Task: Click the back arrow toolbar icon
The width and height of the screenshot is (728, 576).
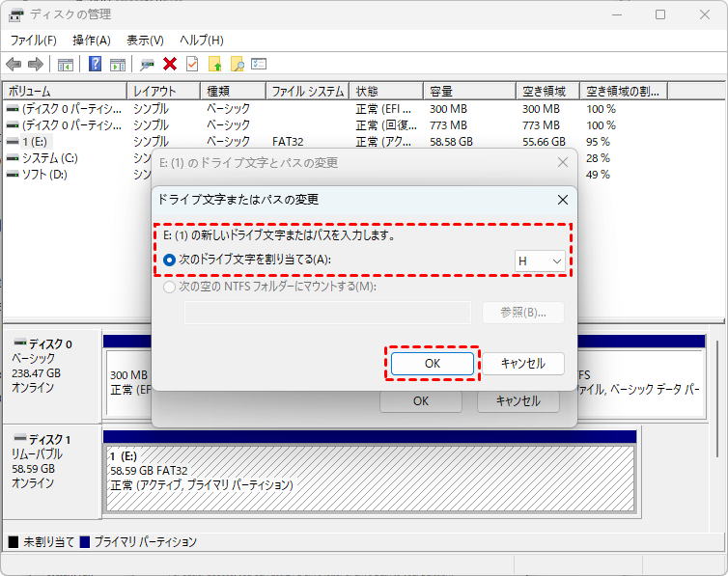Action: click(x=14, y=64)
